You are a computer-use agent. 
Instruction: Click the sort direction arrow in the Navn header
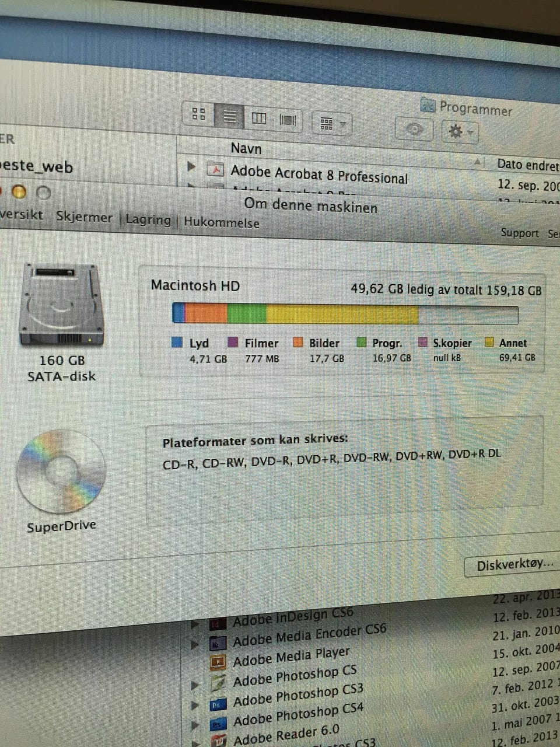(478, 162)
